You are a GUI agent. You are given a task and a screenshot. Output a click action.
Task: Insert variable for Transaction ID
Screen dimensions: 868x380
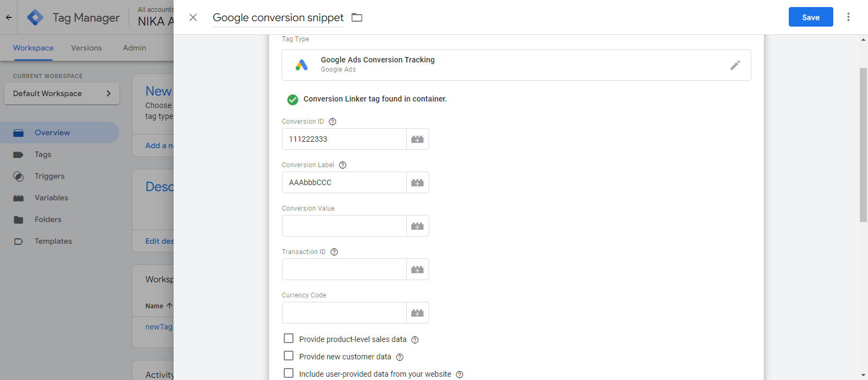(x=417, y=269)
